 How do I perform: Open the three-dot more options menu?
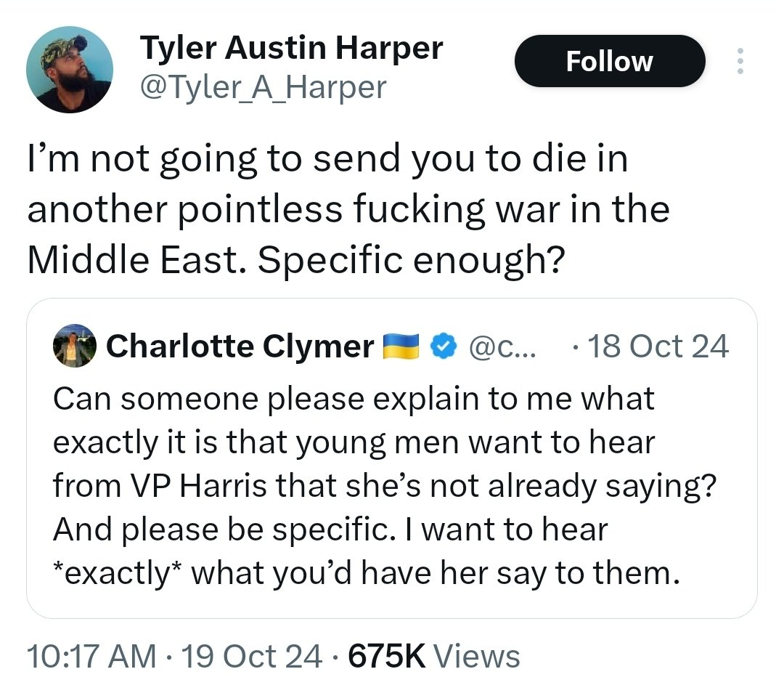pyautogui.click(x=740, y=62)
